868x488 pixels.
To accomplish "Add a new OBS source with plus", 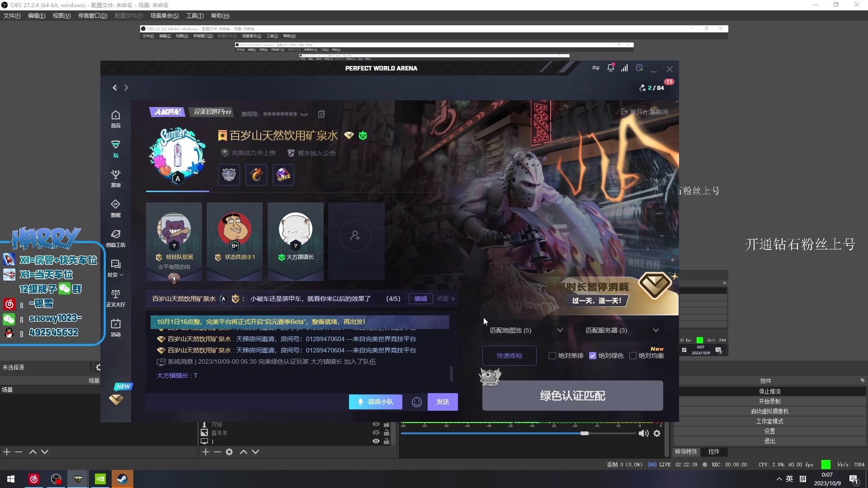I will tap(206, 452).
